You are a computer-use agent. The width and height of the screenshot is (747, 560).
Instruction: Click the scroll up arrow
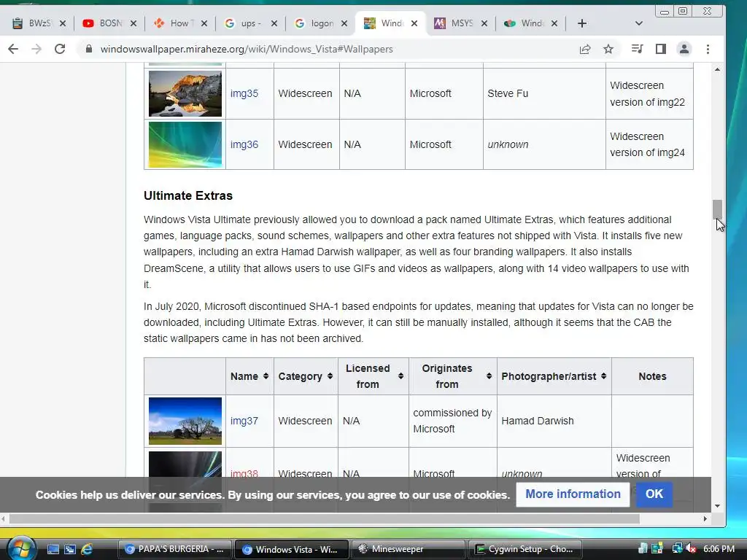click(x=718, y=69)
